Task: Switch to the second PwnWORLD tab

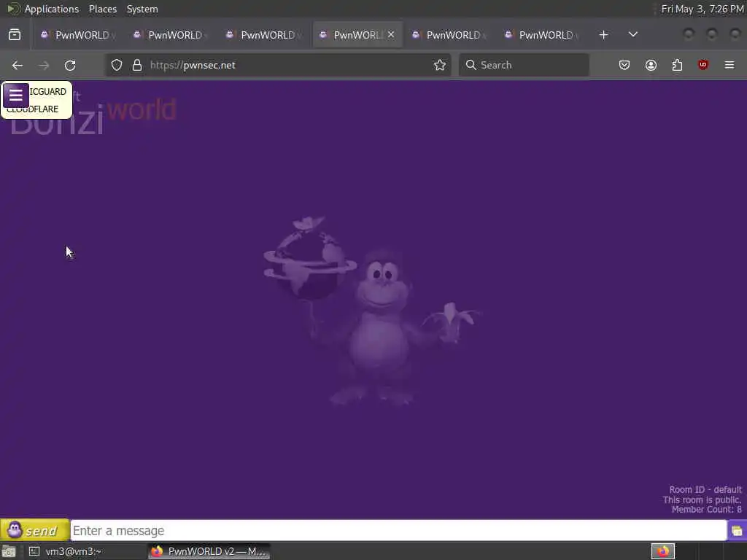Action: click(171, 35)
